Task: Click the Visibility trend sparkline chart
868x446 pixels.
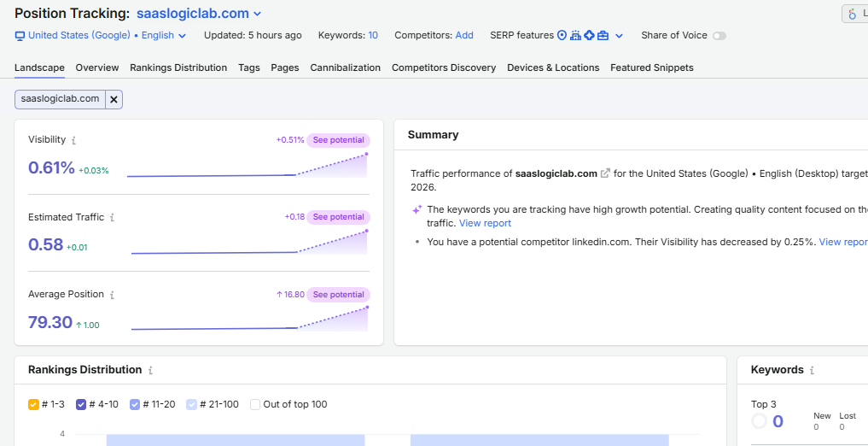Action: tap(248, 166)
